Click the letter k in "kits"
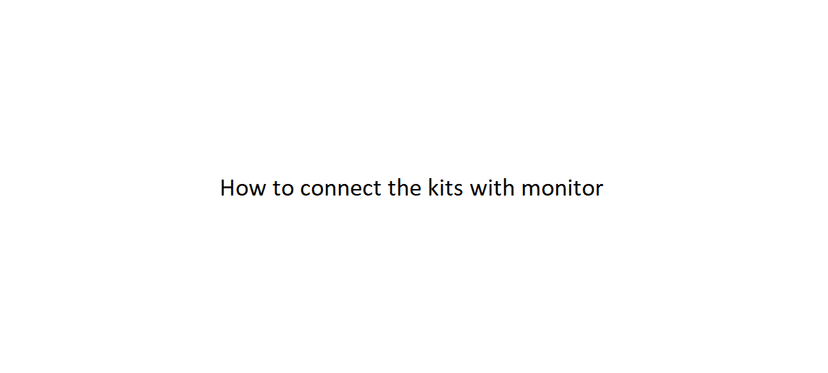This screenshot has width=828, height=373. click(434, 188)
